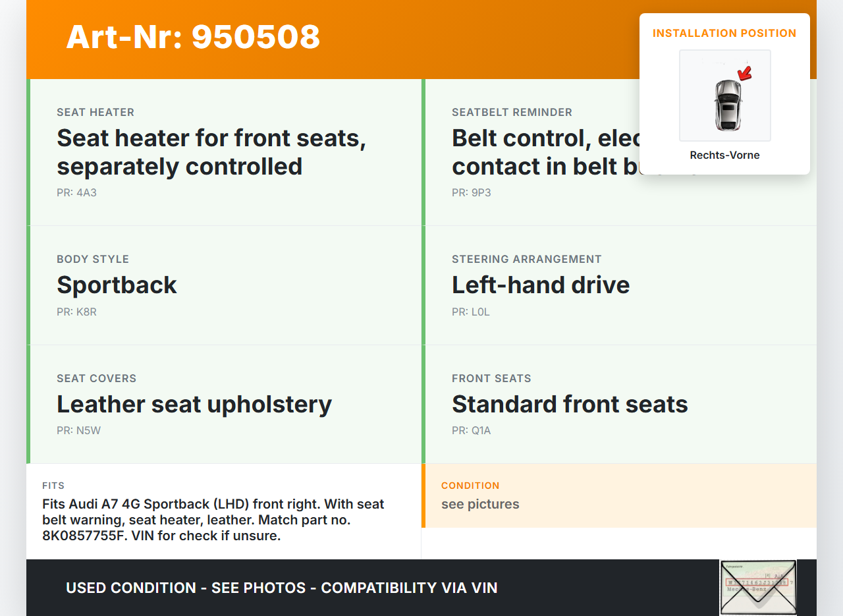The image size is (843, 616).
Task: Click "see pictures" under Condition
Action: 480,505
